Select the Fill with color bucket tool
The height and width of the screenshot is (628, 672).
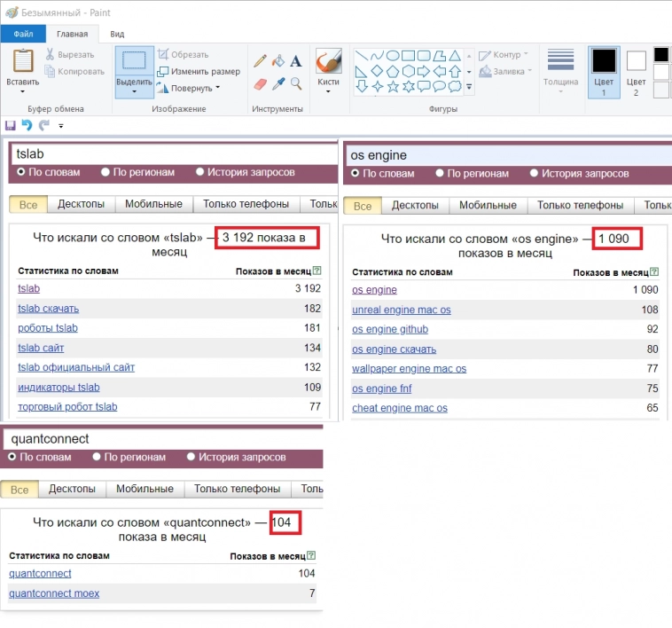[278, 61]
